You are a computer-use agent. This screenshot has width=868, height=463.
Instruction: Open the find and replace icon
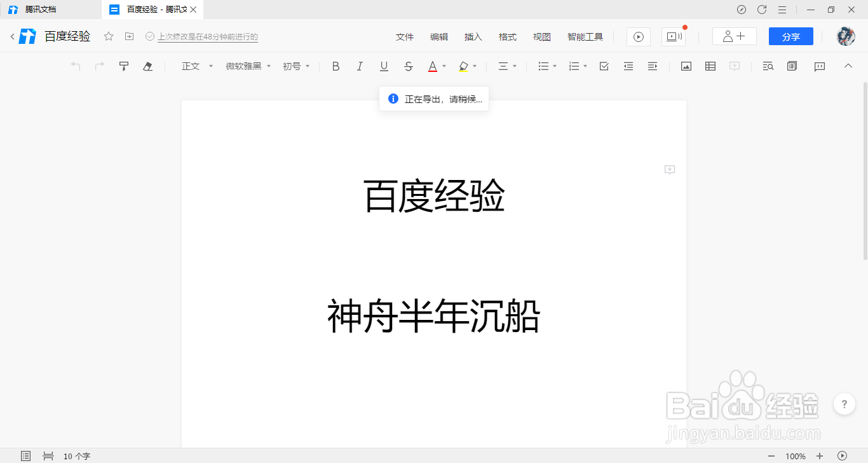coord(768,66)
